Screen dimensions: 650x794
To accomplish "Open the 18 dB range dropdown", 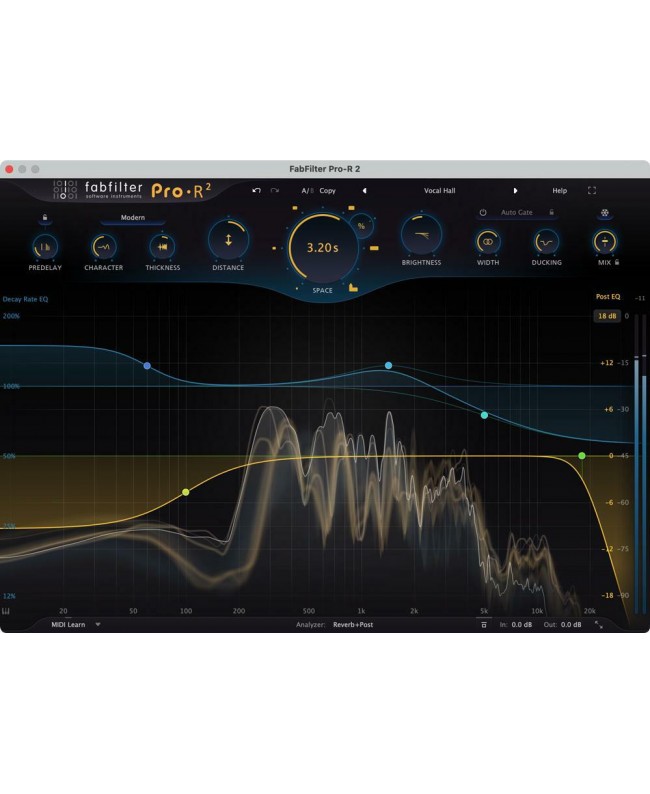I will coord(607,316).
